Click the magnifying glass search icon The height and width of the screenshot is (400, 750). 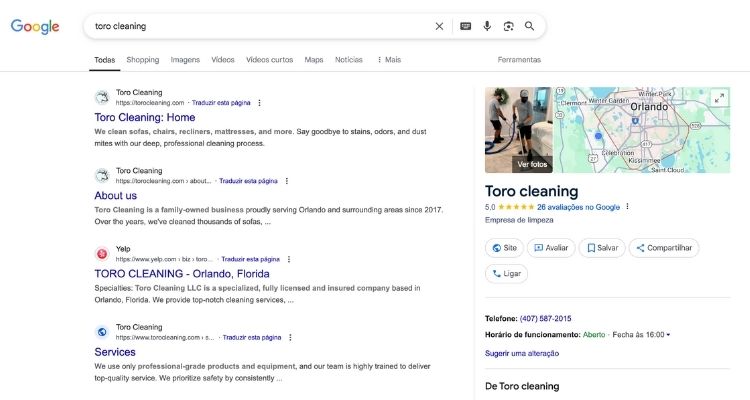click(529, 26)
